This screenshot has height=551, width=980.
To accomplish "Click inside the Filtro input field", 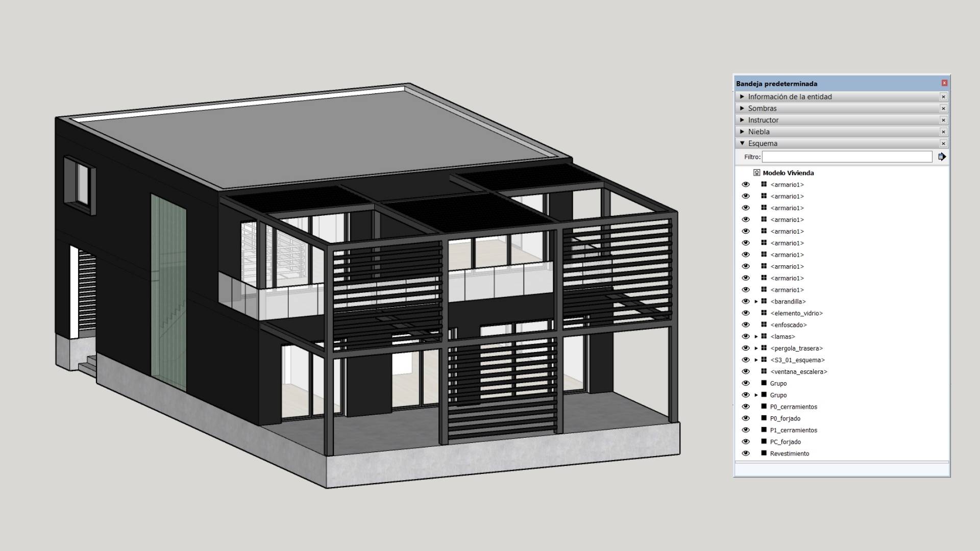I will 847,157.
